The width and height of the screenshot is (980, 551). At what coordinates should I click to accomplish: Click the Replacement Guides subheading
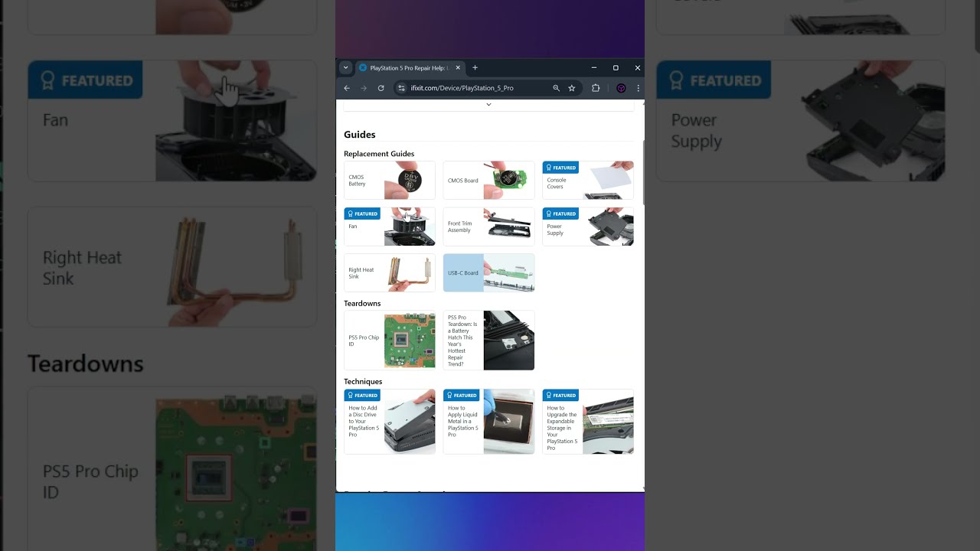[379, 154]
